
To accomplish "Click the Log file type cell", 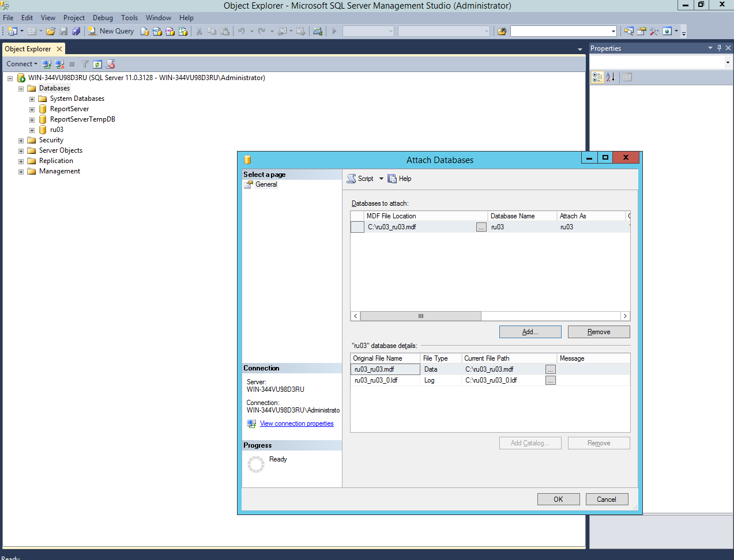I will pos(441,380).
